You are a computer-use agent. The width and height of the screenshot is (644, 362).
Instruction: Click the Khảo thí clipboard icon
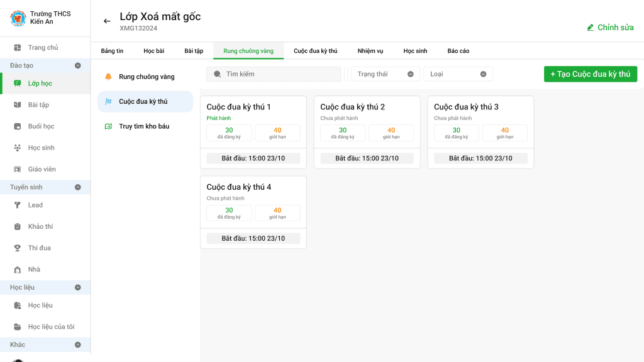pos(17,226)
